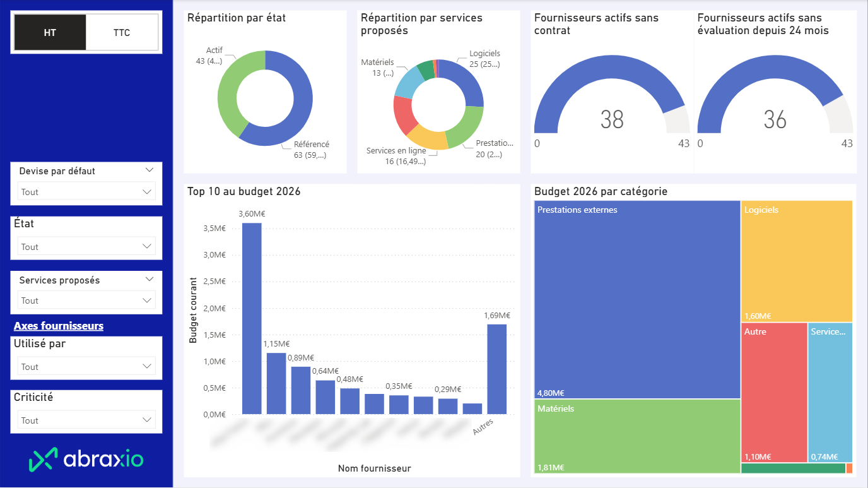Click the green Matériels treemap tile

pos(636,436)
